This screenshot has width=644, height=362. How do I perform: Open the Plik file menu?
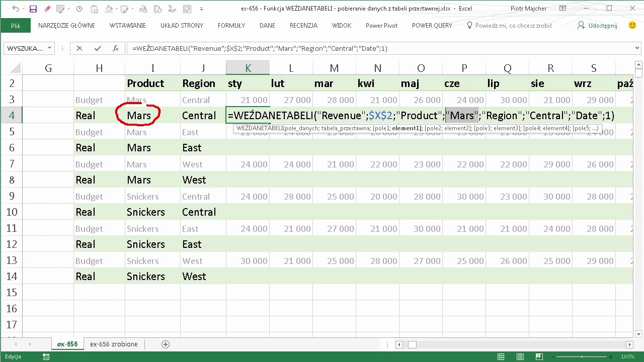[16, 26]
